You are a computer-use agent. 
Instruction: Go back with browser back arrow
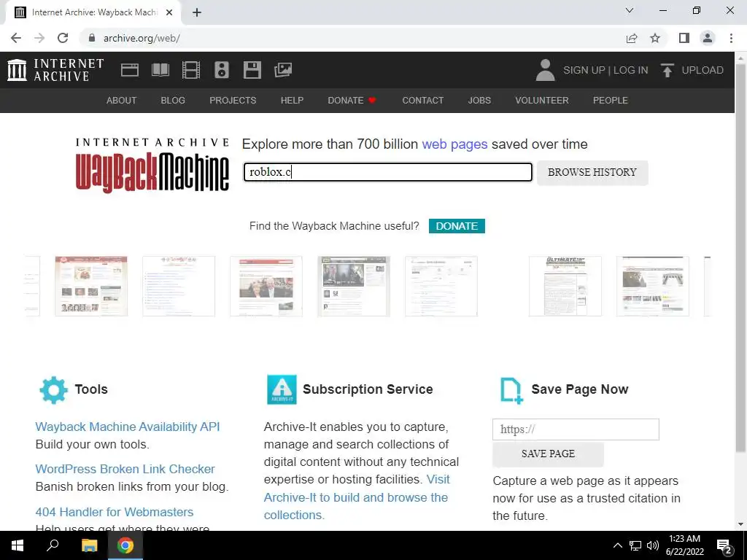pos(16,38)
